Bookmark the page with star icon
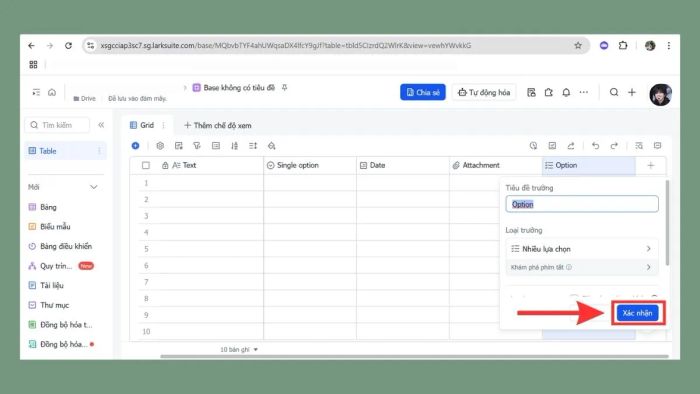Viewport: 700px width, 394px height. 578,46
